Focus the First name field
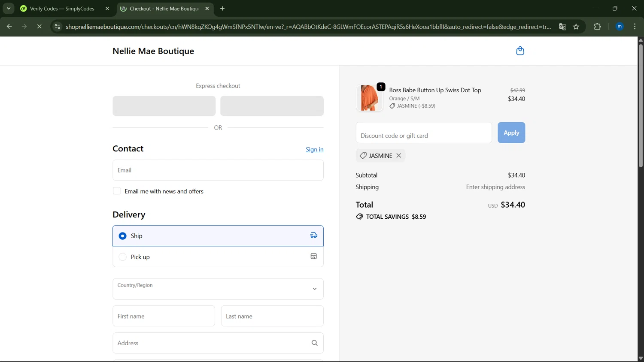Image resolution: width=644 pixels, height=362 pixels. (164, 316)
